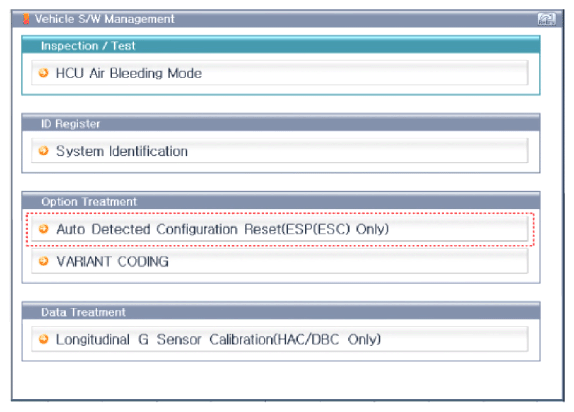Click the orange arrow beside HCU Air Bleeding Mode
This screenshot has width=574, height=412.
point(44,73)
